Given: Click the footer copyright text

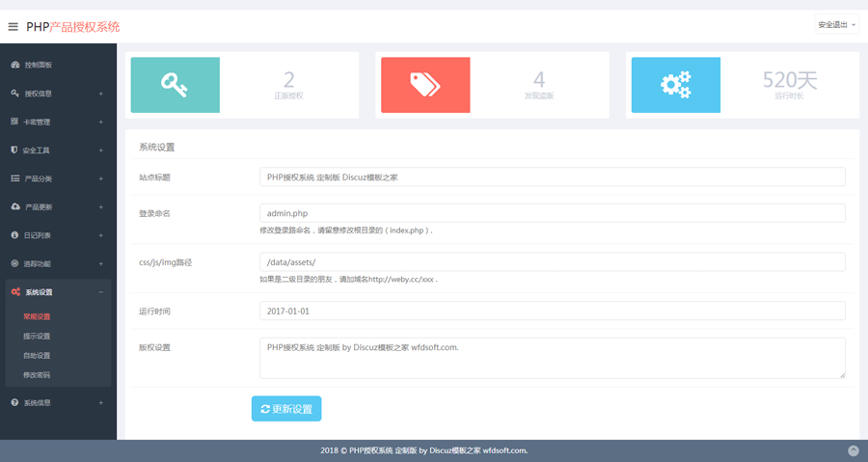Looking at the screenshot, I should click(424, 450).
